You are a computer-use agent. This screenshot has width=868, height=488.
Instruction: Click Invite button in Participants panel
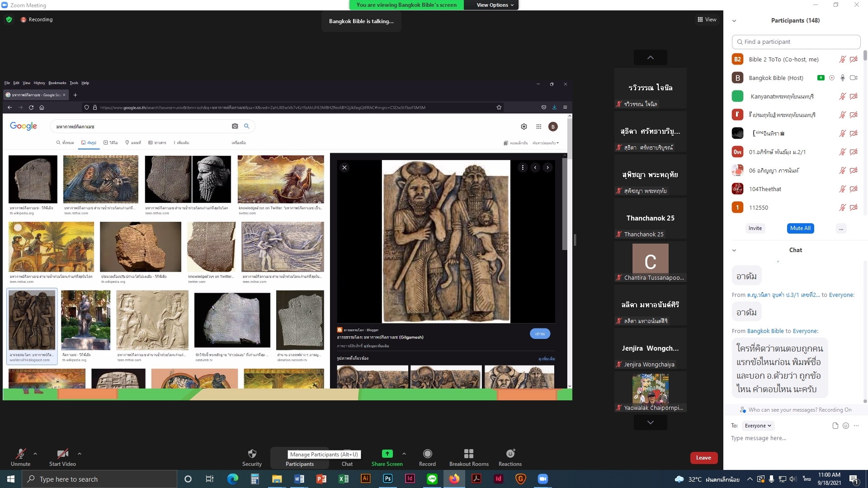755,228
